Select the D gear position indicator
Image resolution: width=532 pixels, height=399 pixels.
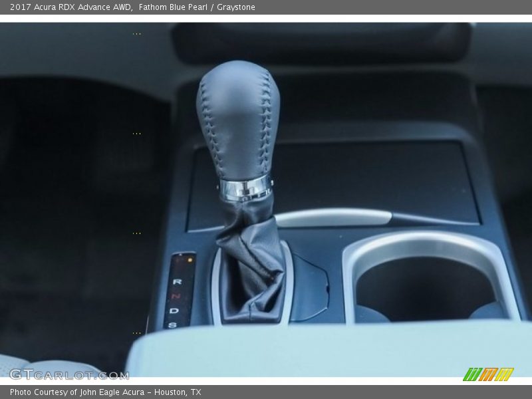[x=174, y=311]
